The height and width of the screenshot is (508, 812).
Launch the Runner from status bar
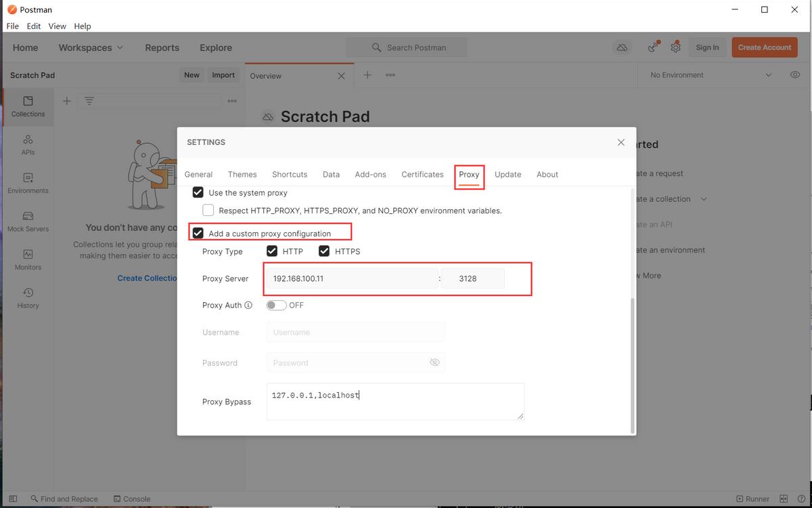752,499
